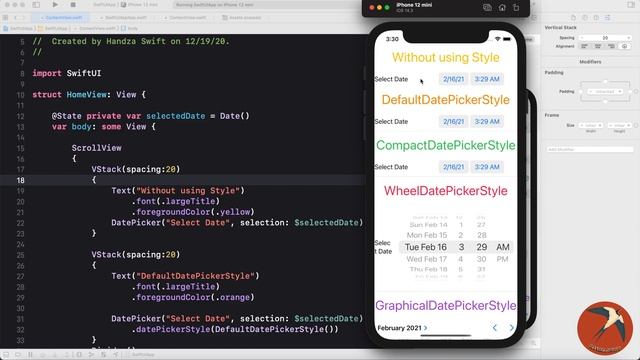Select minute 30 in wheel picker

482,259
